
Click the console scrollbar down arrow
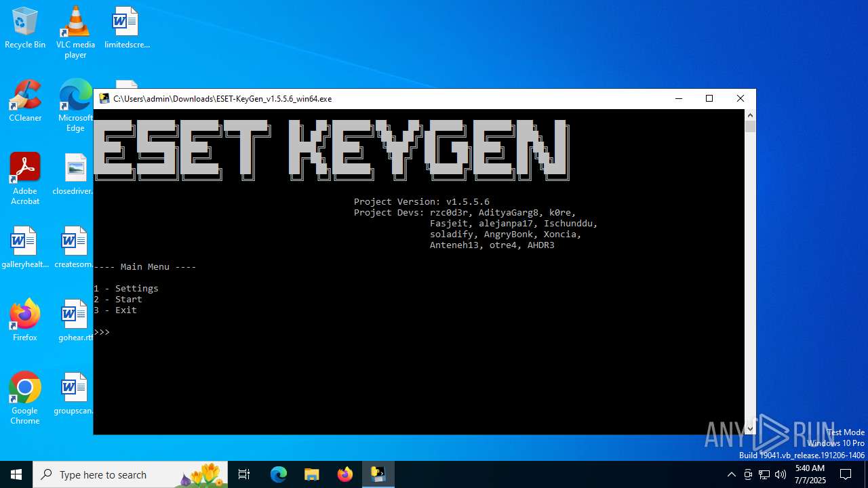click(x=750, y=428)
